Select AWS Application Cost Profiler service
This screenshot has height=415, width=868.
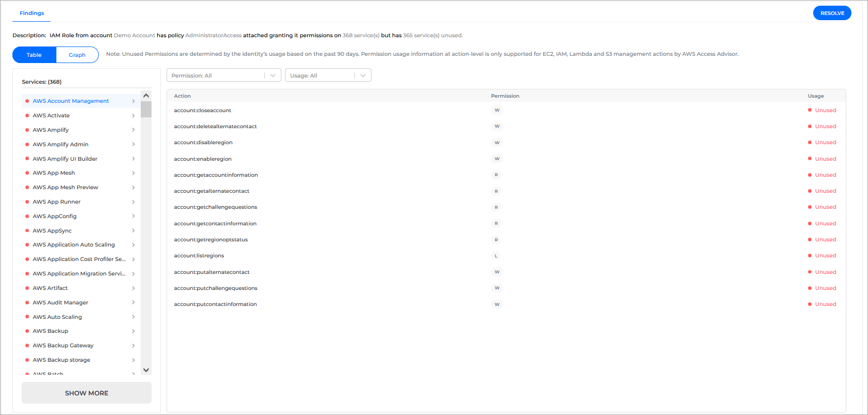[x=80, y=259]
